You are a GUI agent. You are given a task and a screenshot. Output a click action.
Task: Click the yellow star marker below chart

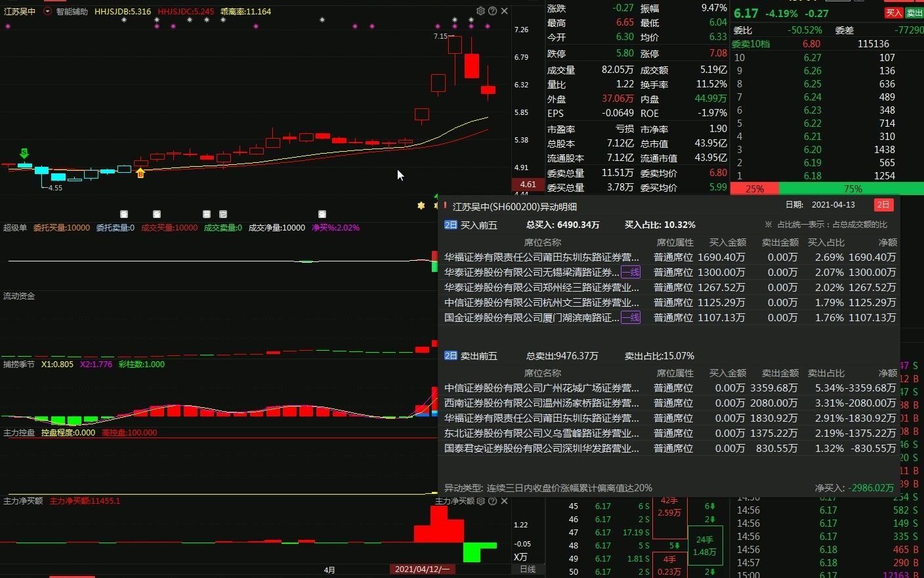[421, 206]
